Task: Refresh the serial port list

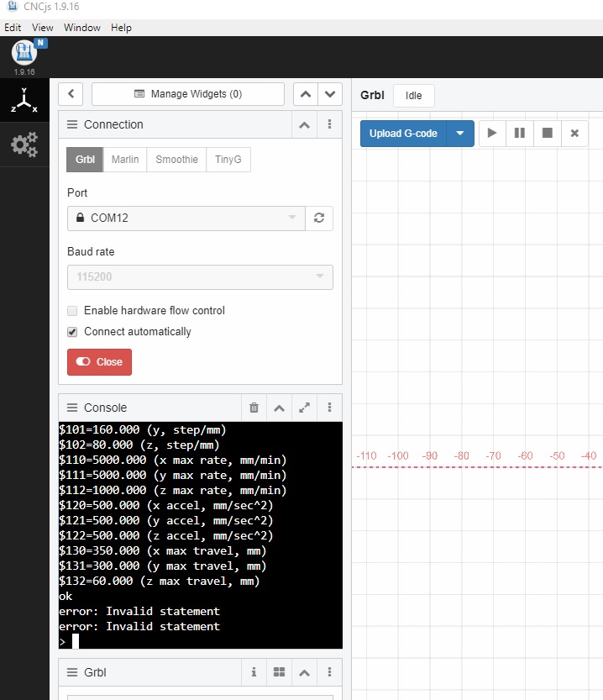Action: (318, 218)
